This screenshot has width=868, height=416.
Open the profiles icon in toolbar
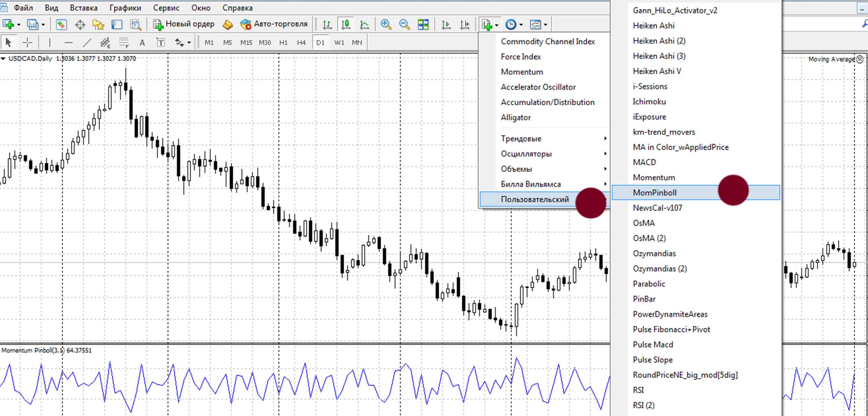(x=33, y=24)
